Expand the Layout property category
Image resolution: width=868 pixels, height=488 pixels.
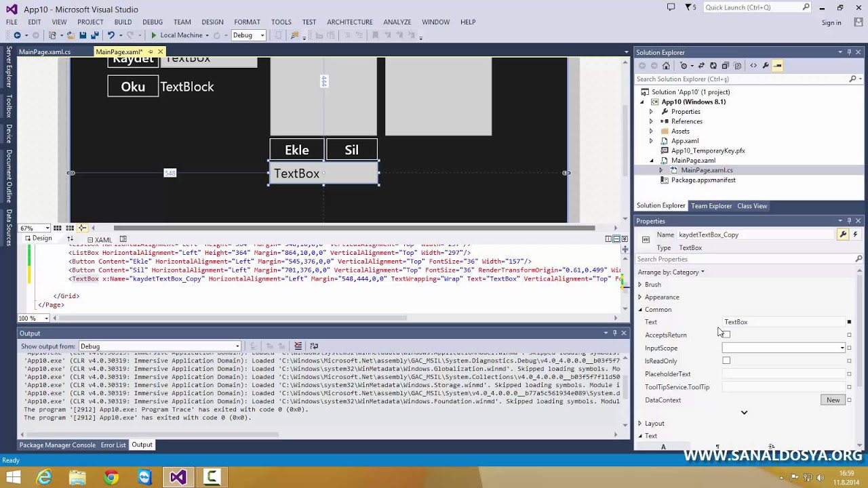[x=639, y=424]
